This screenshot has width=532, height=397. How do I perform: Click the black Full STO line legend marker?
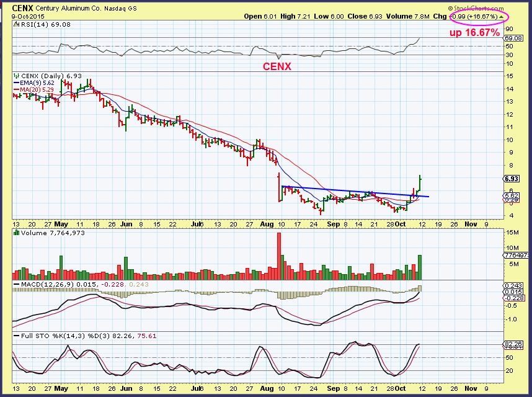point(16,336)
